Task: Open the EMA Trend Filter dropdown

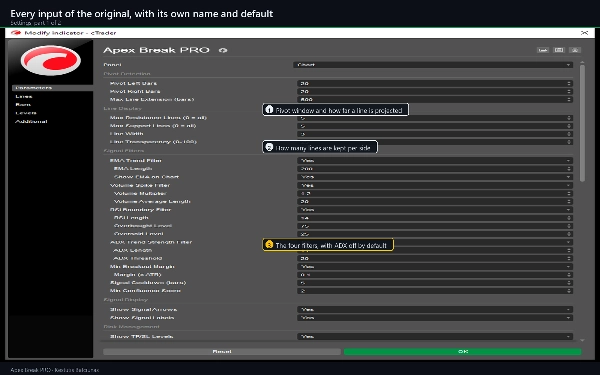Action: pyautogui.click(x=435, y=160)
